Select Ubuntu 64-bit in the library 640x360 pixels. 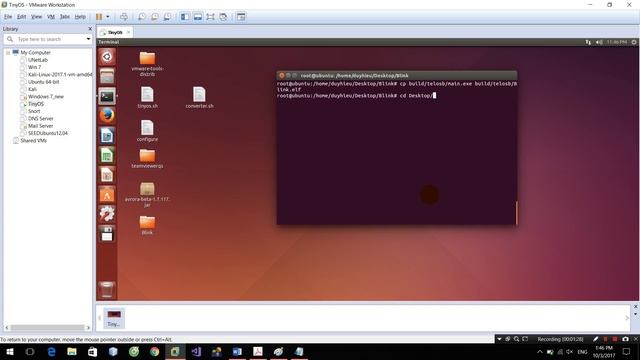43,82
